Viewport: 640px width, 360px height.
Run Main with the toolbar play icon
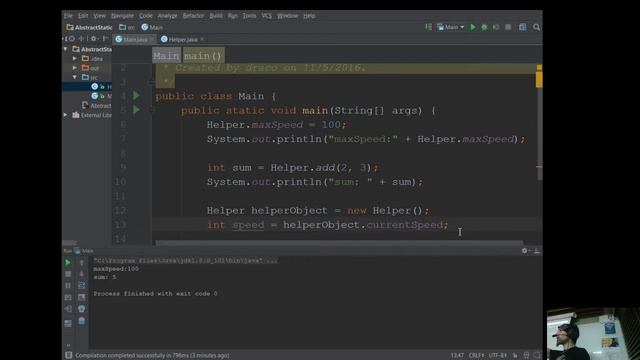(473, 27)
